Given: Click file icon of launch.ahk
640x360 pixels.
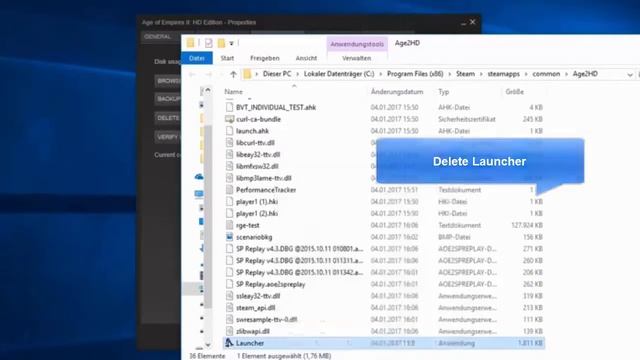Looking at the screenshot, I should [x=229, y=131].
